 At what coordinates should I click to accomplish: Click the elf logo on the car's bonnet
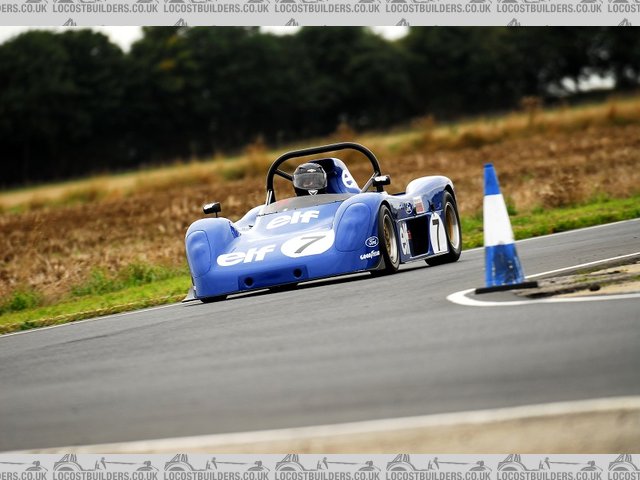pyautogui.click(x=293, y=218)
